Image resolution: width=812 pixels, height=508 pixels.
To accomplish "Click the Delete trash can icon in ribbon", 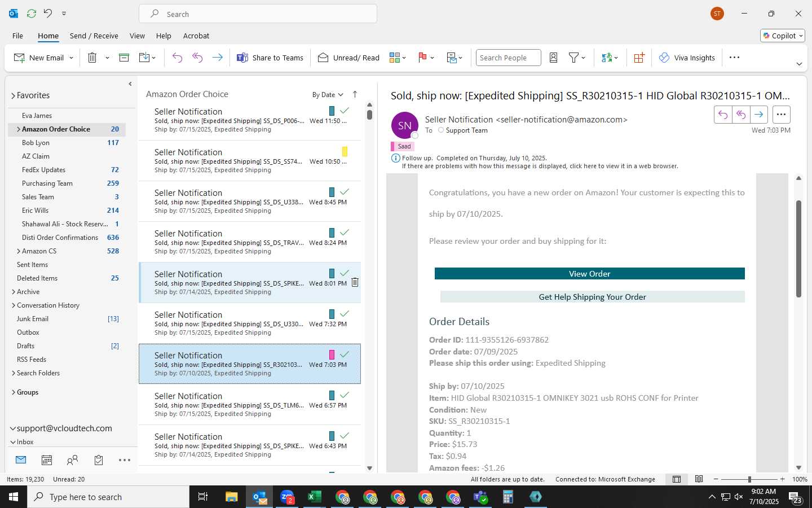I will point(92,58).
